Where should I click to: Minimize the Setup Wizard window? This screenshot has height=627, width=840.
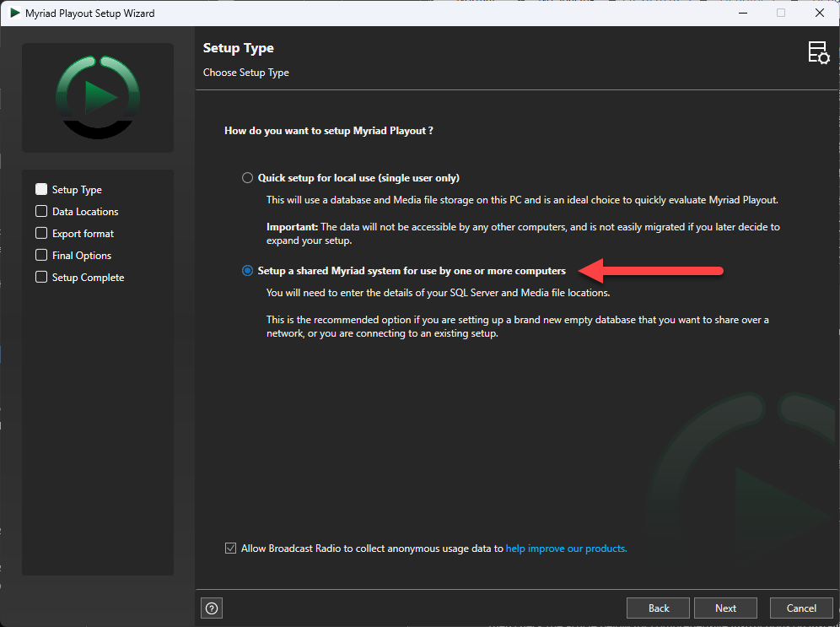tap(743, 13)
